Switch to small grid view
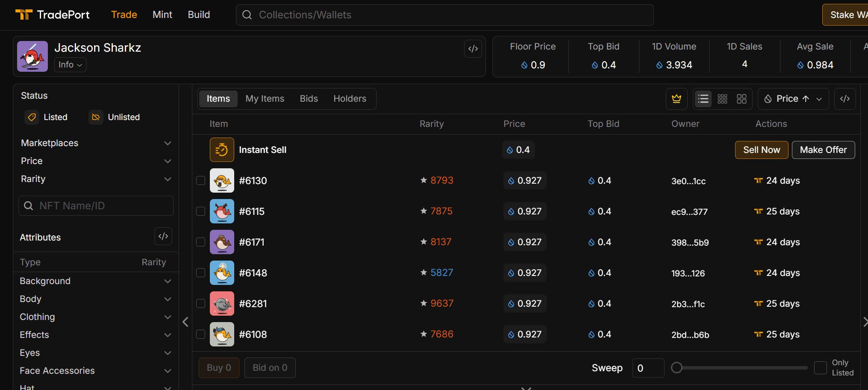868x390 pixels. 722,99
